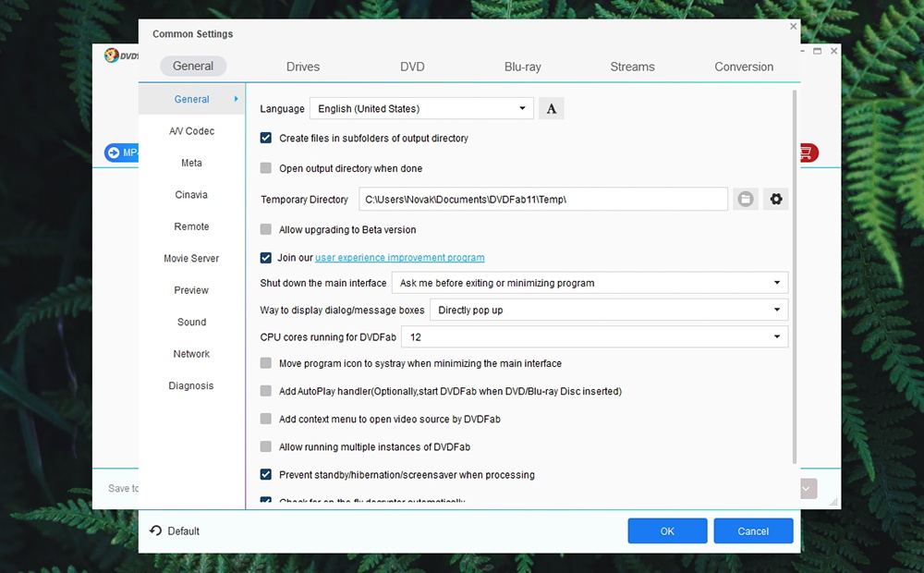The image size is (924, 573).
Task: Close the DVDFab main window
Action: pyautogui.click(x=833, y=51)
